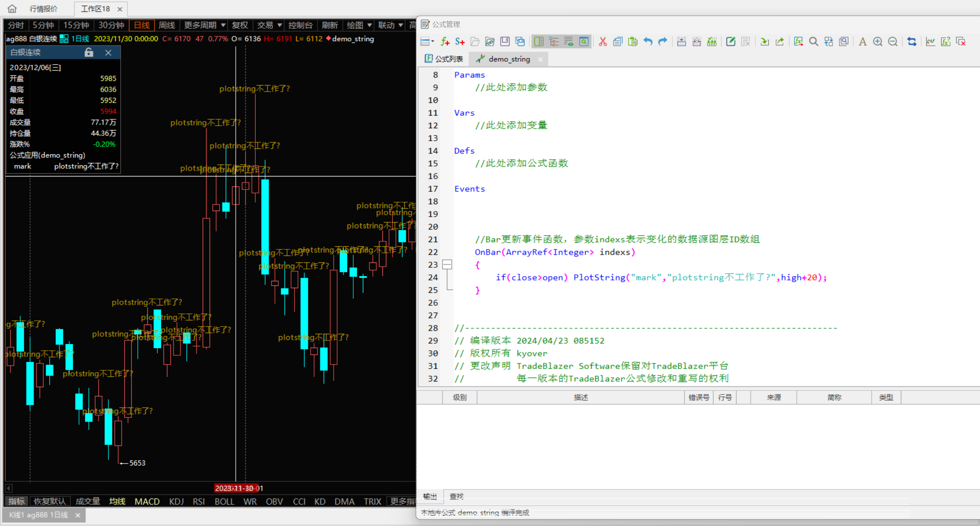Apply the MACD indicator
980x526 pixels.
pos(147,501)
